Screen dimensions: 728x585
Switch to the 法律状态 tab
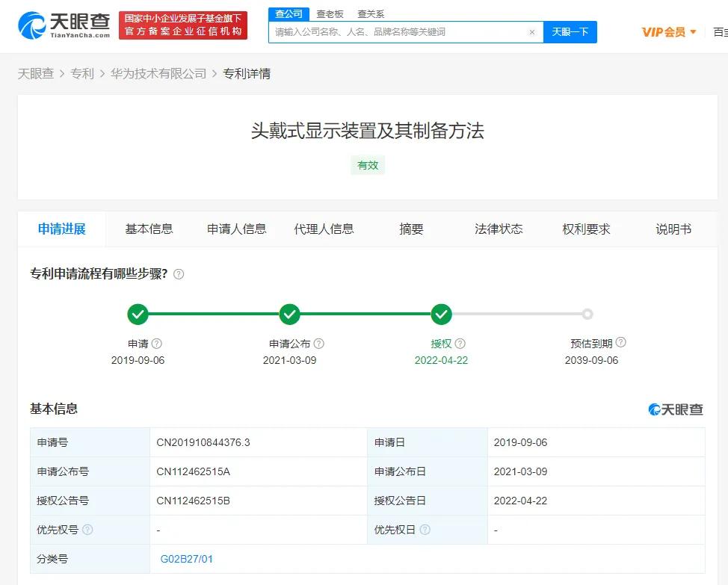[499, 229]
